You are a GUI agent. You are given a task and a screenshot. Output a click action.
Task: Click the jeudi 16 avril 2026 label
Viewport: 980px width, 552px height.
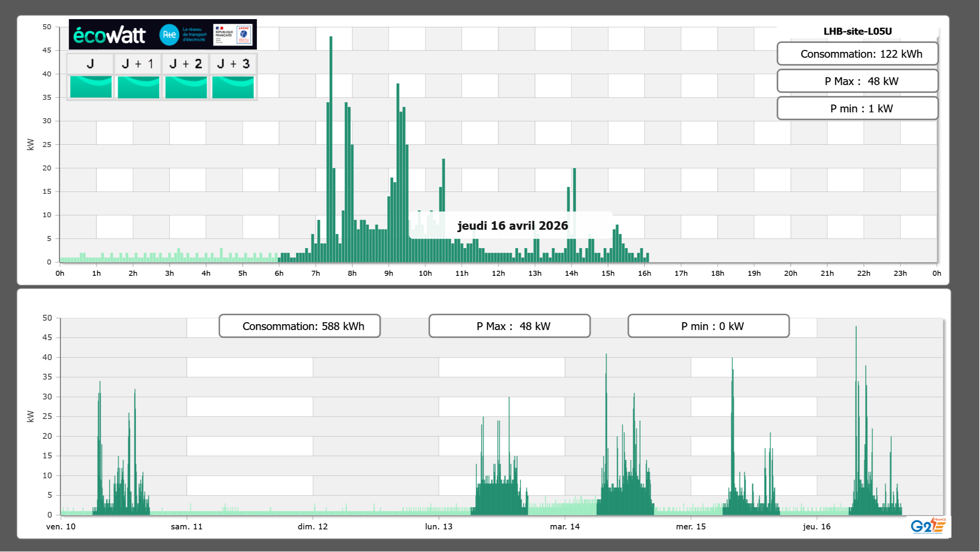pyautogui.click(x=512, y=225)
